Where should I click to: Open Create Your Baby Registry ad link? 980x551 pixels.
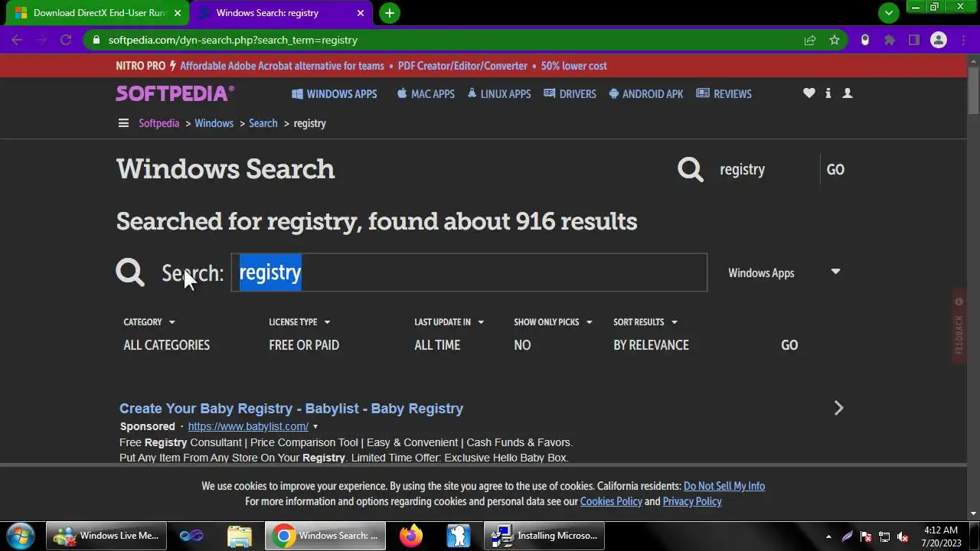pyautogui.click(x=291, y=409)
